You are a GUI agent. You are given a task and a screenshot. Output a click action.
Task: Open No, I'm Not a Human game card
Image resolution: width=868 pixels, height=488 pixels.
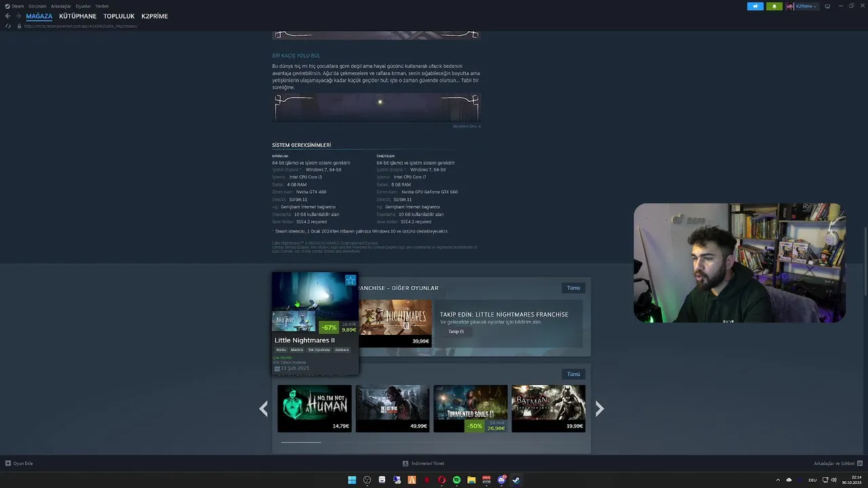pos(315,409)
